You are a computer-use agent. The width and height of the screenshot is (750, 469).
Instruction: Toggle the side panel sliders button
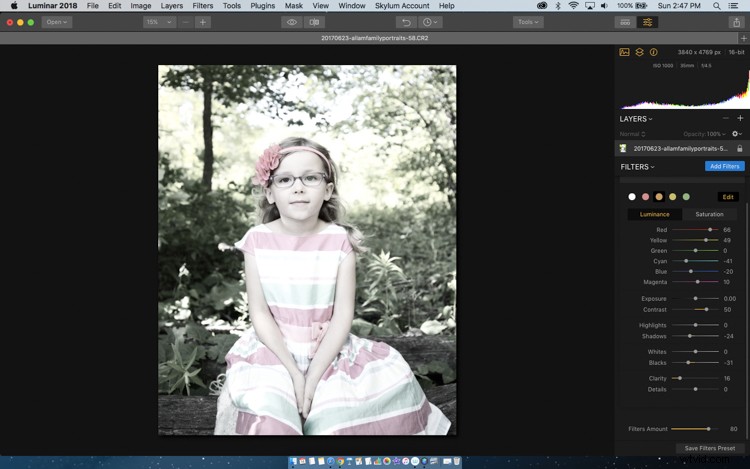coord(647,22)
